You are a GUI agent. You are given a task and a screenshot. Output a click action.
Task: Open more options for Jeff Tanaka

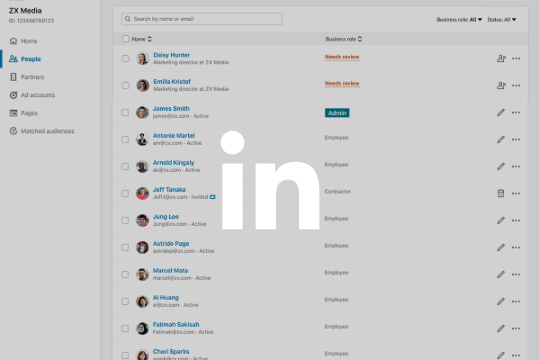click(516, 194)
